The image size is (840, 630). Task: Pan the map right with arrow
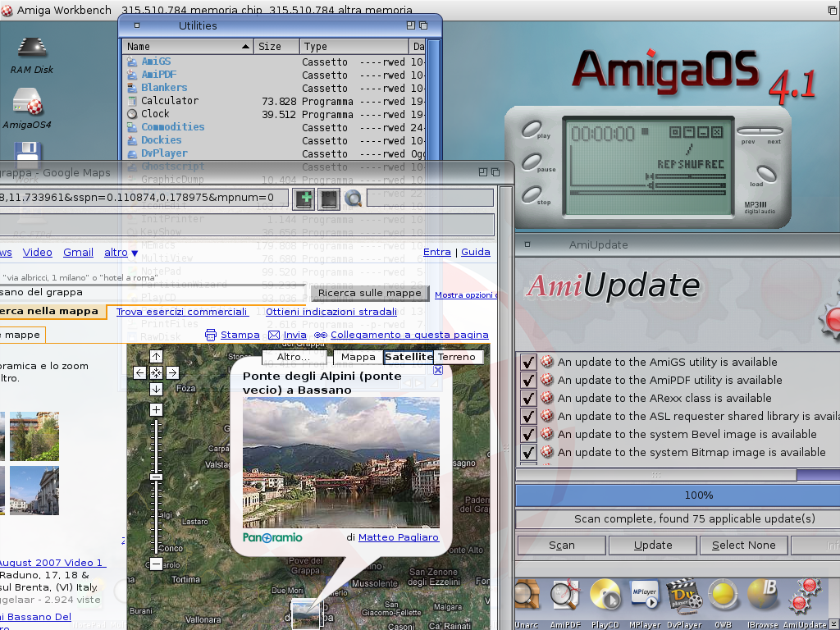[172, 373]
